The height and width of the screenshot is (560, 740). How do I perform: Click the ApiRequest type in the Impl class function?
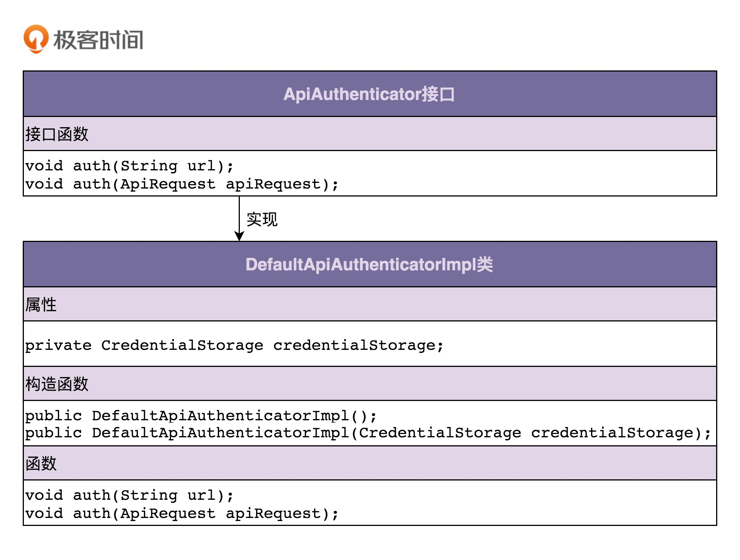(x=167, y=514)
